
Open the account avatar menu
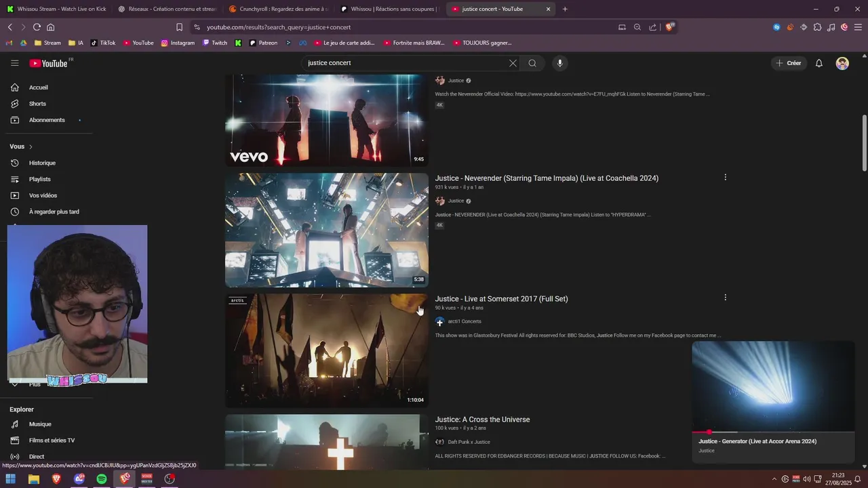click(842, 63)
